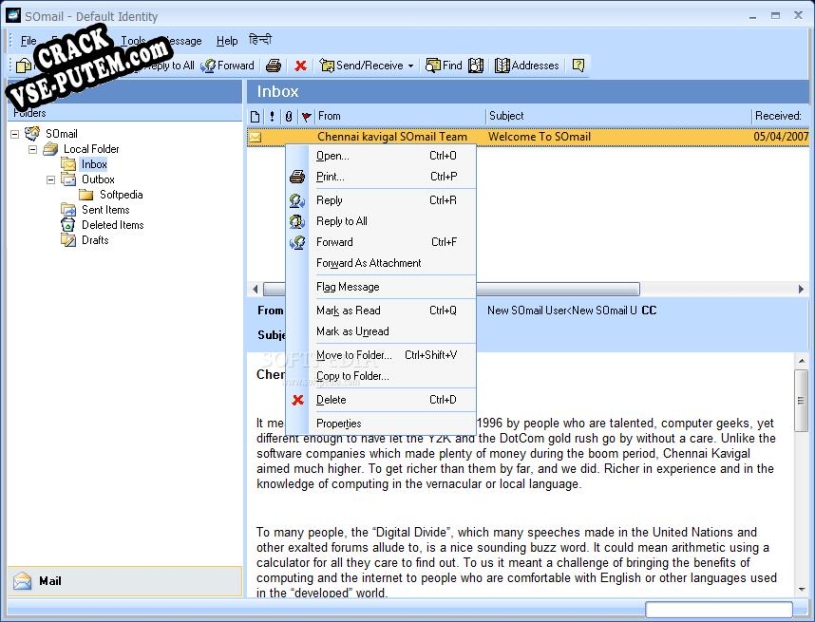
Task: Select the Deleted Items trash folder
Action: (112, 225)
